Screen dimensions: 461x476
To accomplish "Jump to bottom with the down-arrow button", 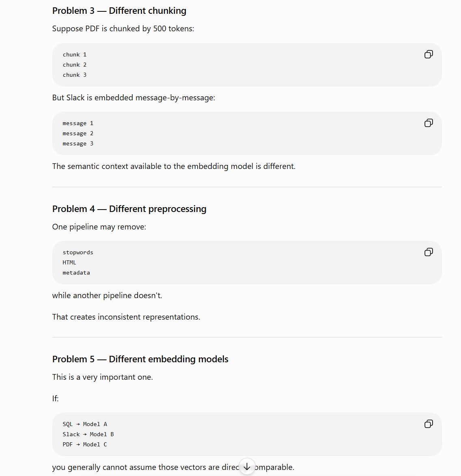I will click(247, 466).
